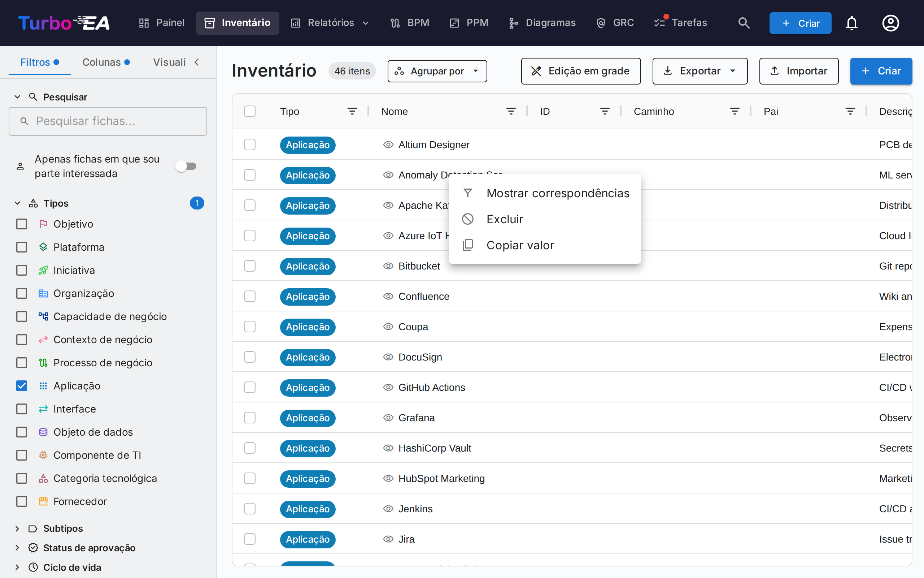Switch to the Colunas tab
The height and width of the screenshot is (578, 924).
(x=106, y=62)
